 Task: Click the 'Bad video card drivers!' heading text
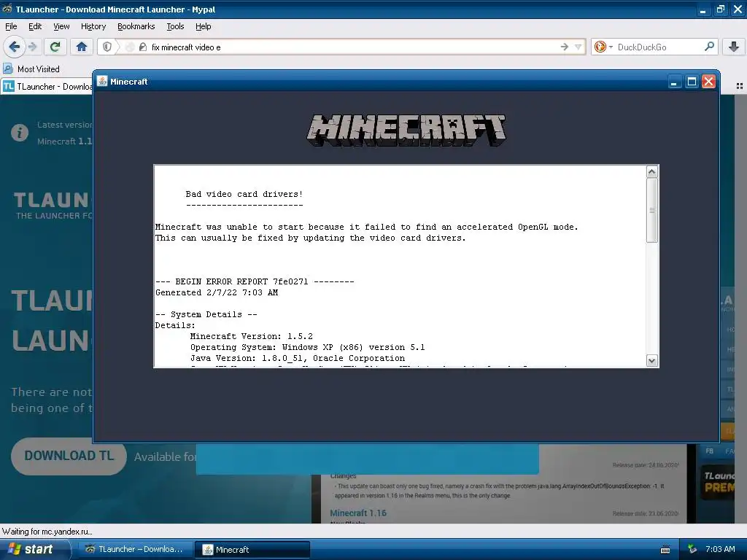(244, 194)
